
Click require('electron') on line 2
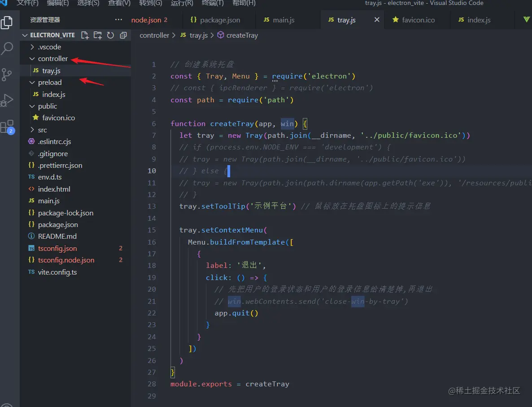point(314,76)
